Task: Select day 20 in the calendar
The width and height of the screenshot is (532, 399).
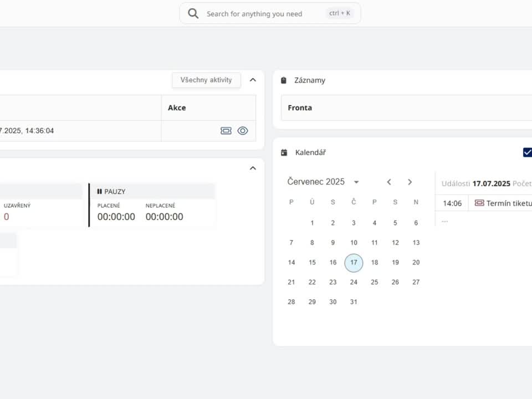Action: [x=416, y=262]
